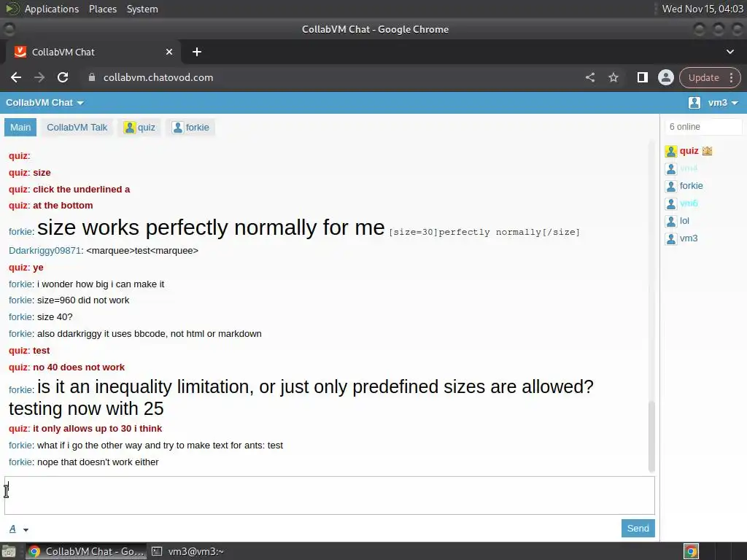Click the vm3 avatar icon in header
747x560 pixels.
[694, 103]
